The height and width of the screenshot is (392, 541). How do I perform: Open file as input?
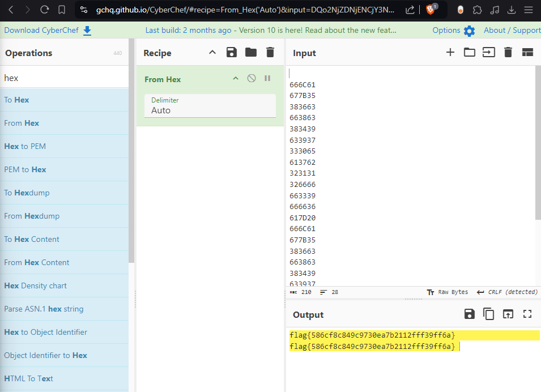(488, 53)
